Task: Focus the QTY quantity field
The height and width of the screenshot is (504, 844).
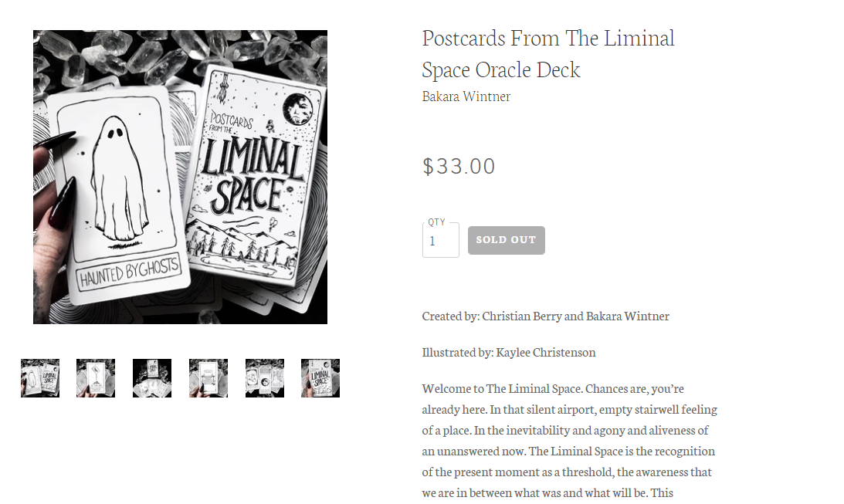Action: click(x=441, y=241)
